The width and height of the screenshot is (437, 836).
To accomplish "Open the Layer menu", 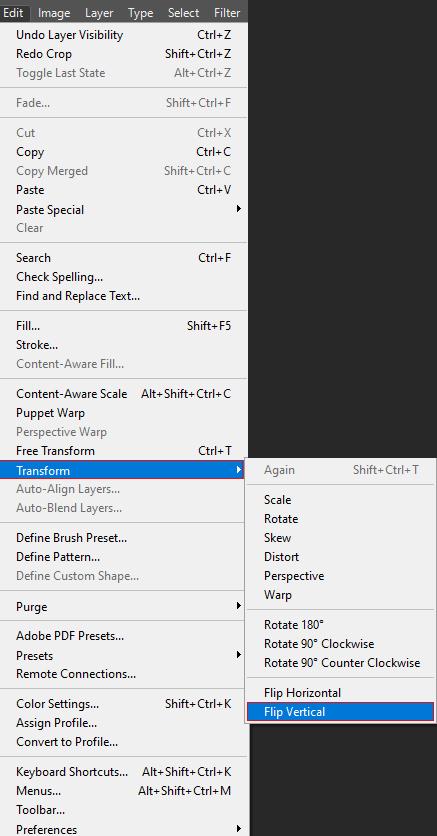I will 99,13.
